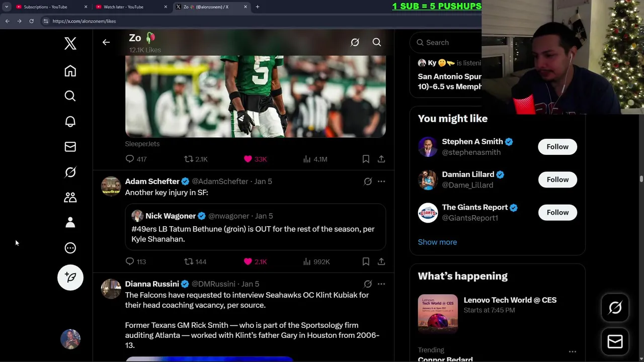Follow Damian Lillard
The height and width of the screenshot is (362, 644).
[x=557, y=179]
